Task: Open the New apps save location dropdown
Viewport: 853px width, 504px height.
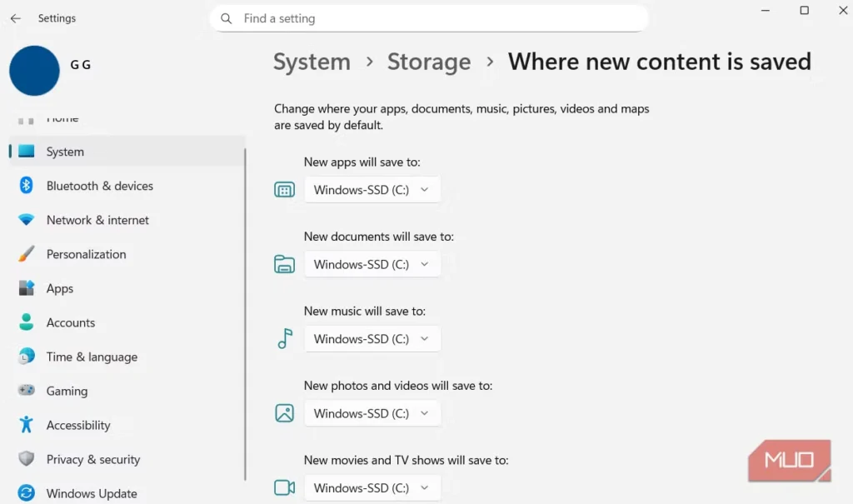Action: [372, 190]
